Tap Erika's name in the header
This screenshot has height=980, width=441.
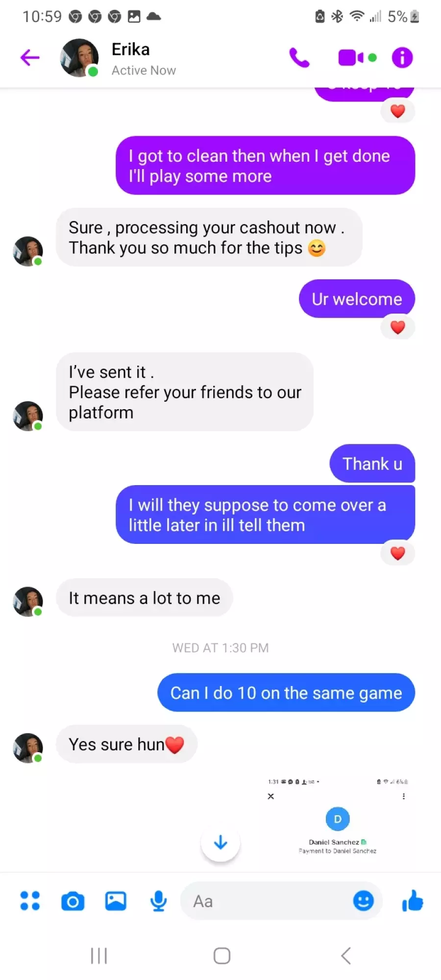(130, 49)
